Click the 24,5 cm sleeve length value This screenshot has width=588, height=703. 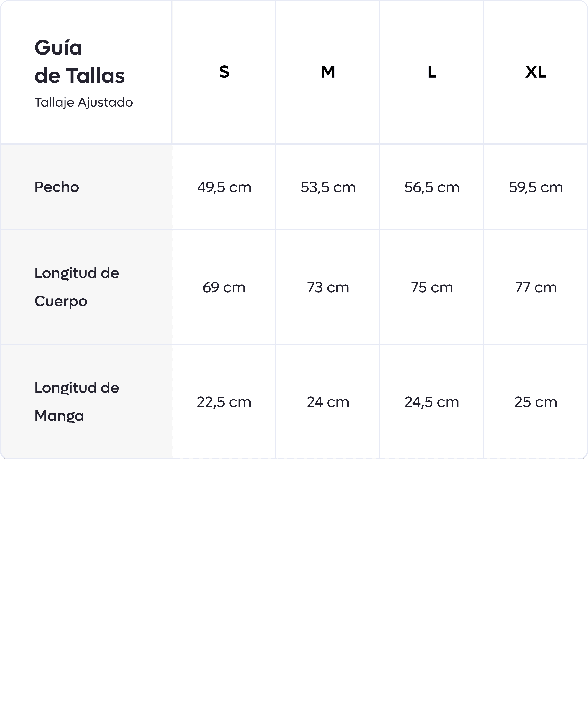point(432,402)
